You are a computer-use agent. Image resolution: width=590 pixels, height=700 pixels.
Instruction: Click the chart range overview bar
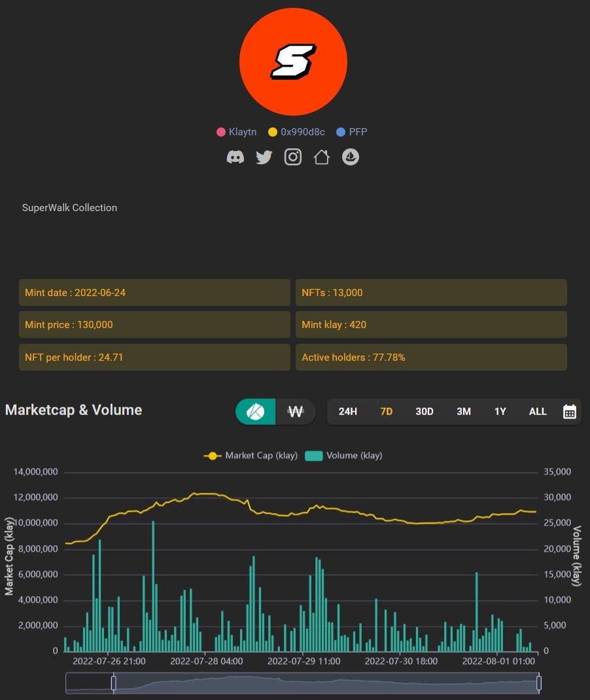click(302, 683)
